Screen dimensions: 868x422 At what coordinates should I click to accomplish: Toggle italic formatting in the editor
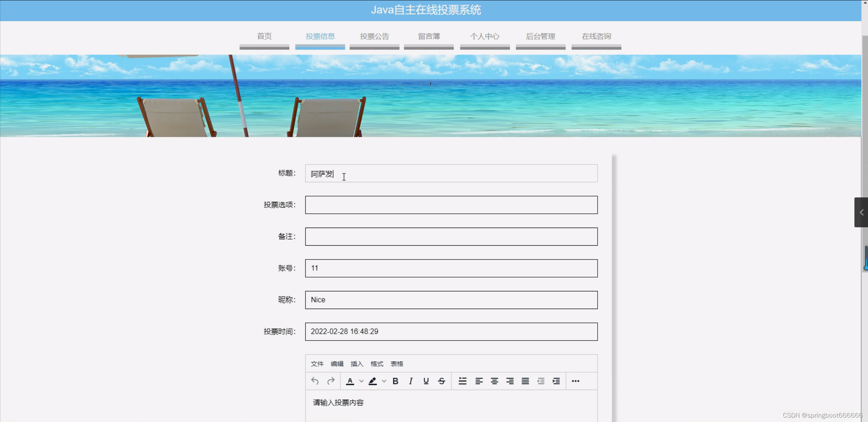tap(411, 381)
